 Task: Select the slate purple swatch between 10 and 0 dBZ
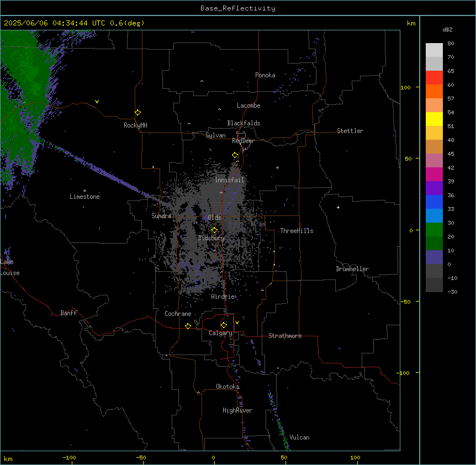(x=434, y=257)
